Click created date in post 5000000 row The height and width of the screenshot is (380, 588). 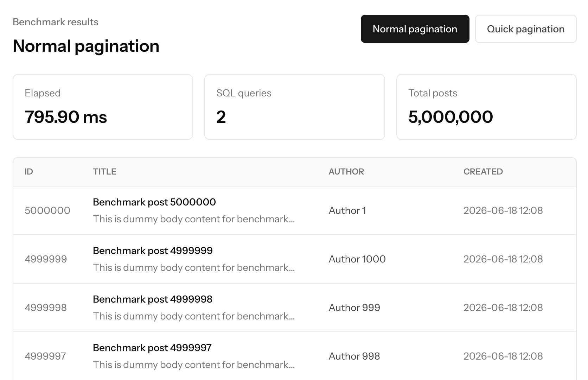503,210
